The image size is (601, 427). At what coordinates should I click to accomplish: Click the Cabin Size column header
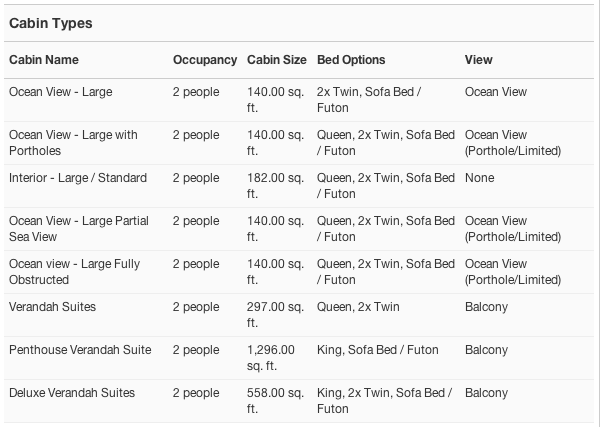276,60
